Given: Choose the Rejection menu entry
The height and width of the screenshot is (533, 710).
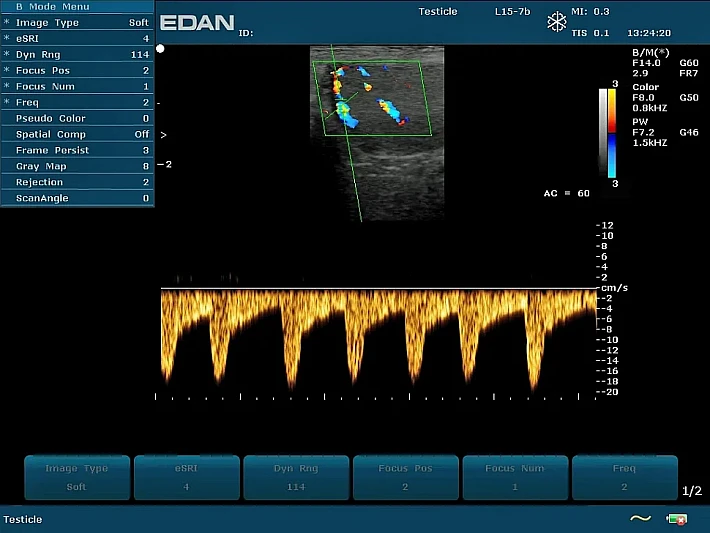Looking at the screenshot, I should [x=77, y=182].
